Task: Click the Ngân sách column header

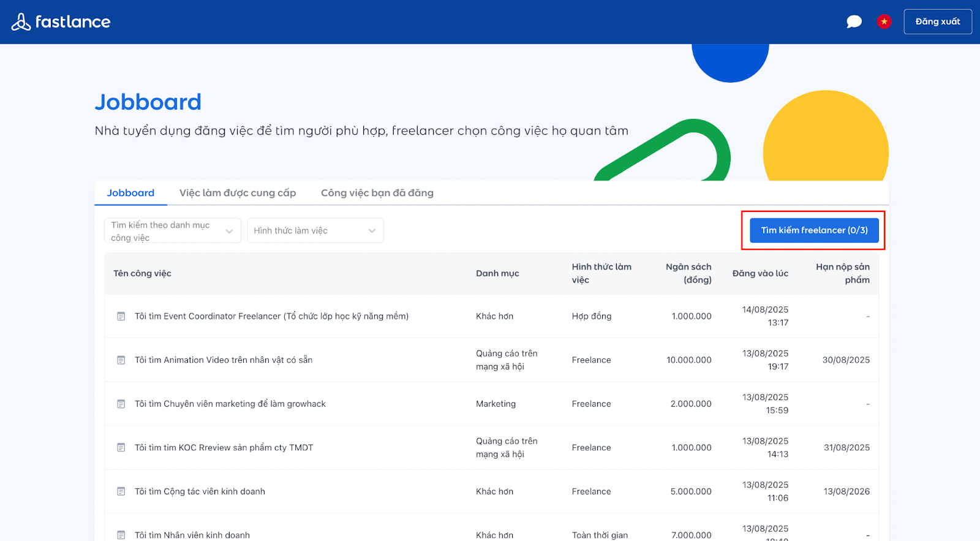Action: pos(688,273)
